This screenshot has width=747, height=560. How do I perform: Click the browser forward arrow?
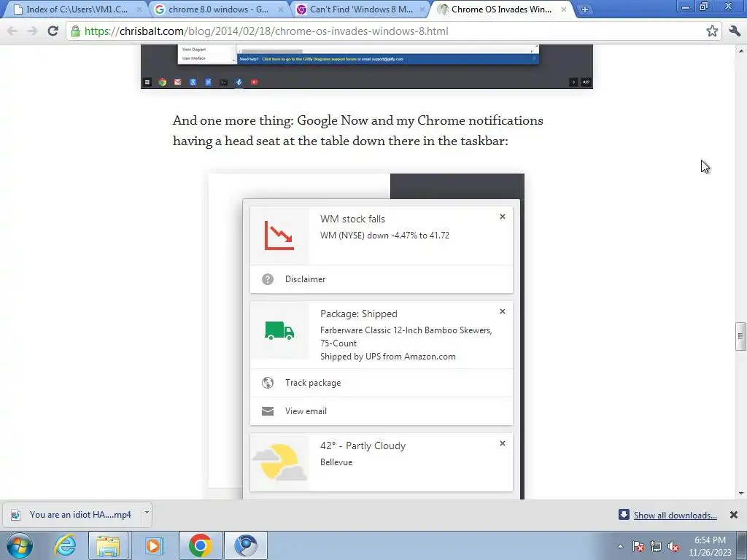(32, 31)
